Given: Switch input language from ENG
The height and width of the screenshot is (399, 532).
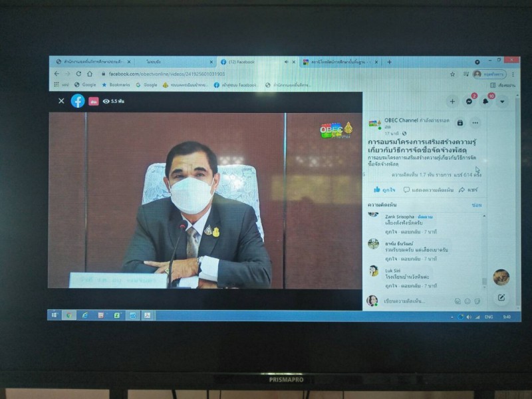Looking at the screenshot, I should (489, 317).
